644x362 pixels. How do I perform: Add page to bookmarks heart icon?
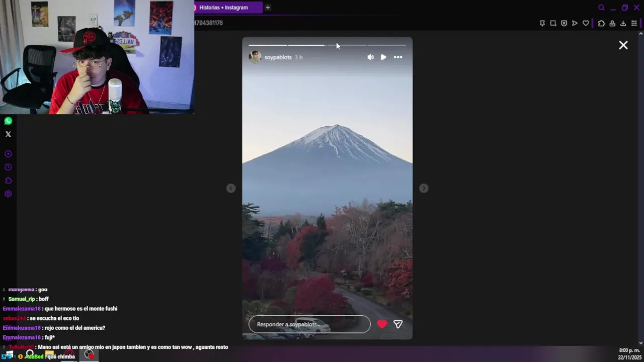point(586,23)
